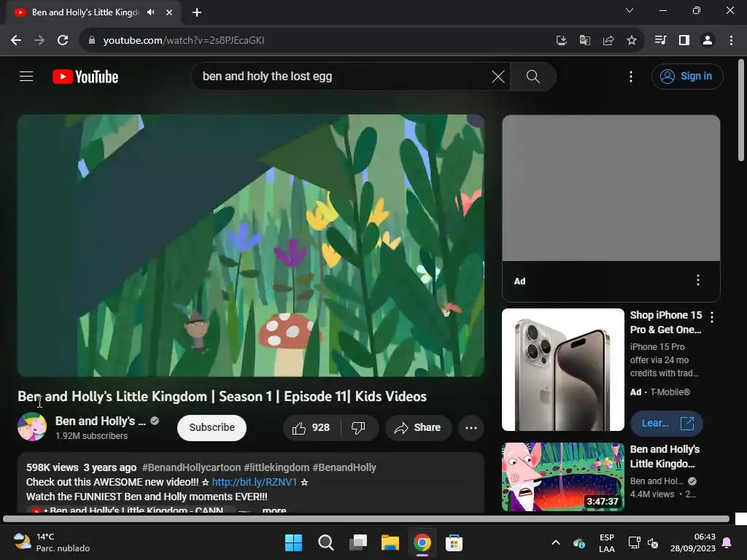
Task: Open the suggested Ben and Holly's Little Kingdom title
Action: tap(665, 456)
